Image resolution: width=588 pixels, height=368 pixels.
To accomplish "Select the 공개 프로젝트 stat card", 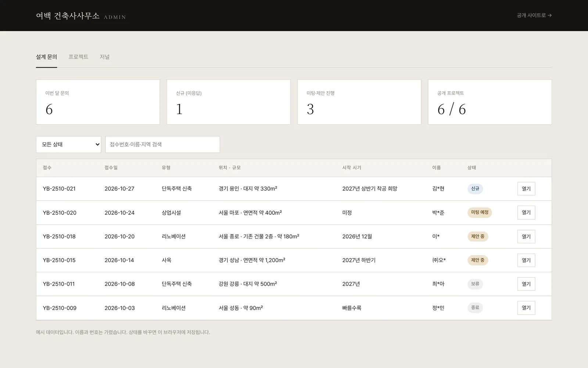I will pyautogui.click(x=490, y=102).
